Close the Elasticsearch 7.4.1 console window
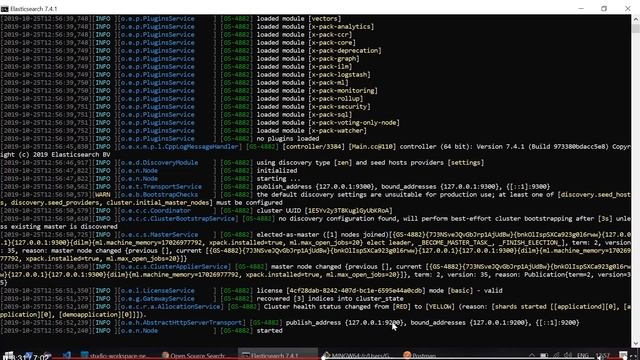The image size is (640, 360). 628,9
